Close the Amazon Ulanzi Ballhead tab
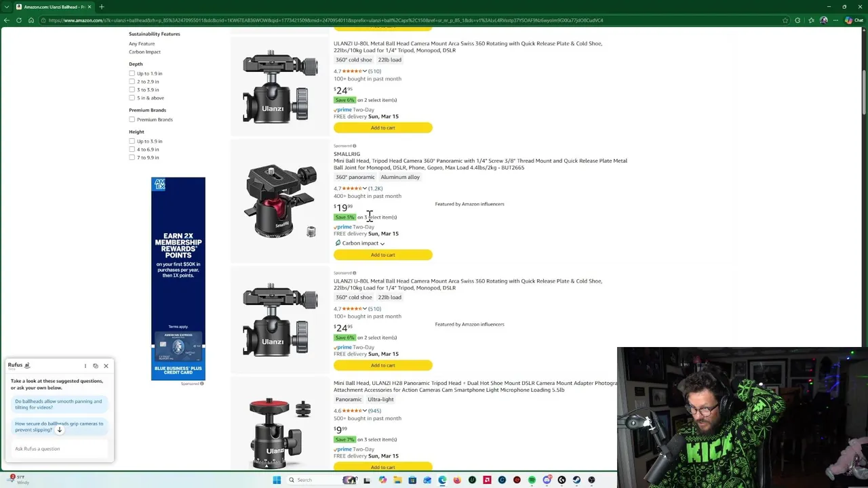868x488 pixels. (89, 7)
